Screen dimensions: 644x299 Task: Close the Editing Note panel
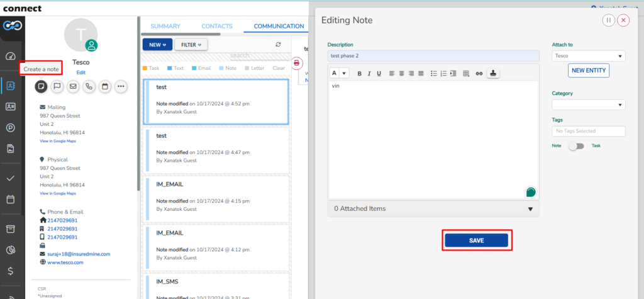pos(623,20)
